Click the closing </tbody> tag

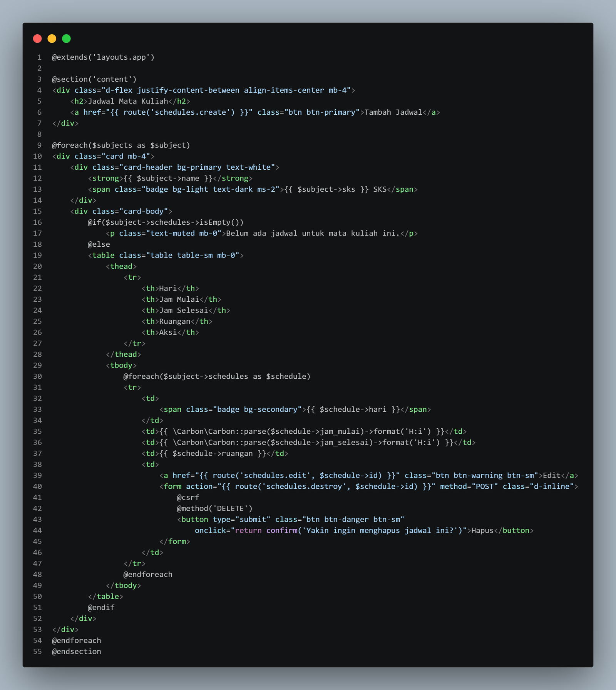tap(124, 586)
